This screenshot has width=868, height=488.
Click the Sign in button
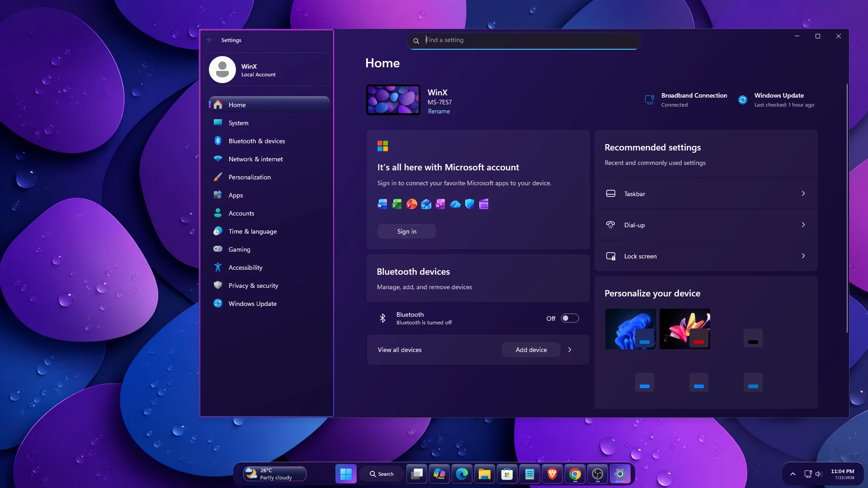[406, 231]
